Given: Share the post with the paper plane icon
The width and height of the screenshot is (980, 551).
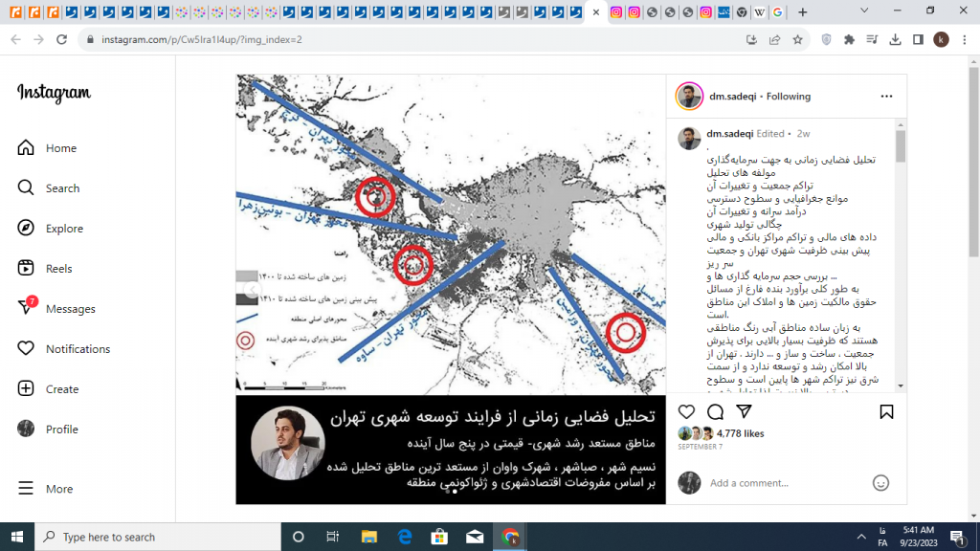Looking at the screenshot, I should tap(744, 411).
